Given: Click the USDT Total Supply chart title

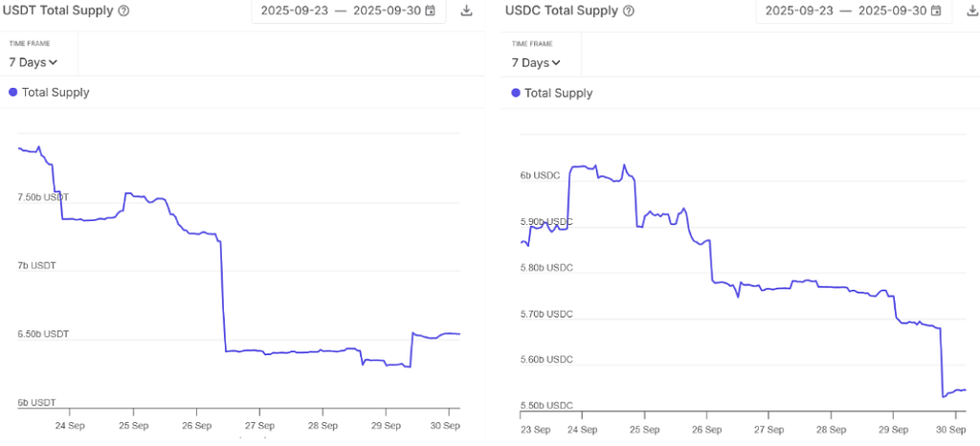Looking at the screenshot, I should click(58, 11).
